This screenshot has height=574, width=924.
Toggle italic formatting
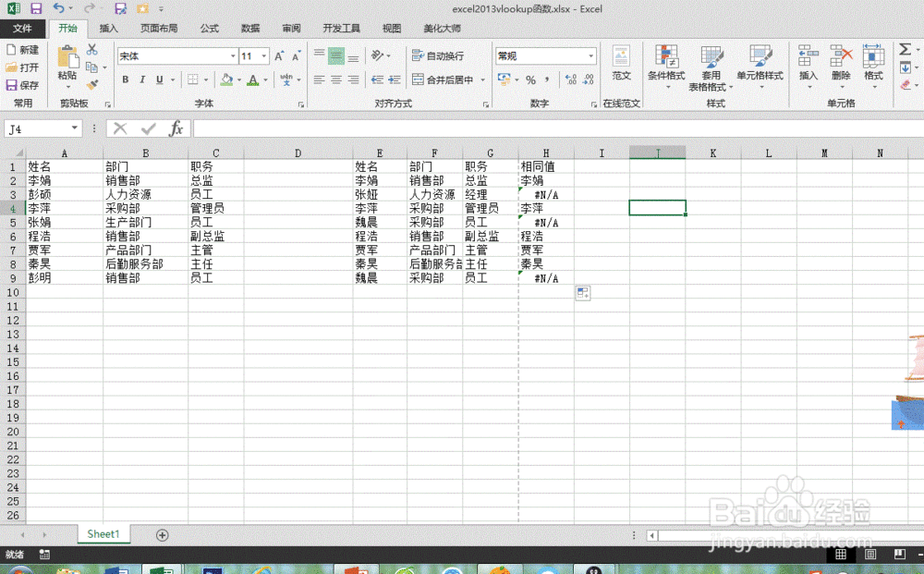point(142,79)
